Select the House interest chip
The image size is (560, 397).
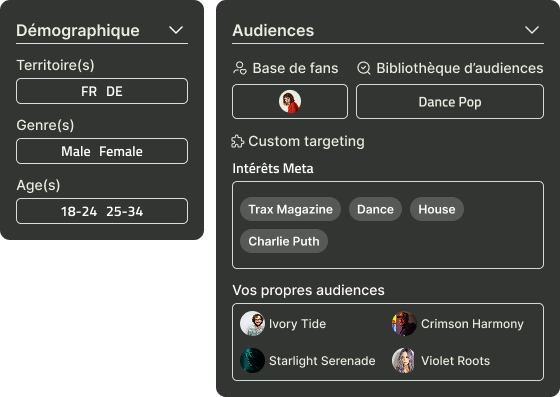[437, 209]
